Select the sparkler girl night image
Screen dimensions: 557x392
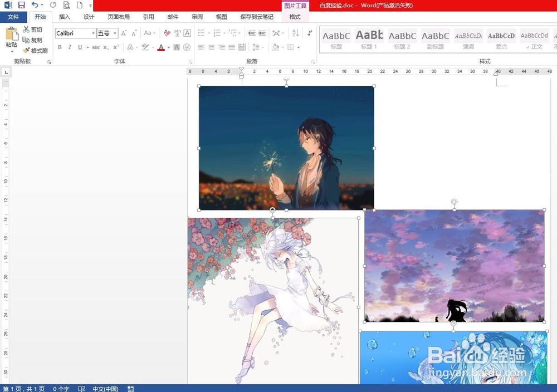tap(286, 148)
